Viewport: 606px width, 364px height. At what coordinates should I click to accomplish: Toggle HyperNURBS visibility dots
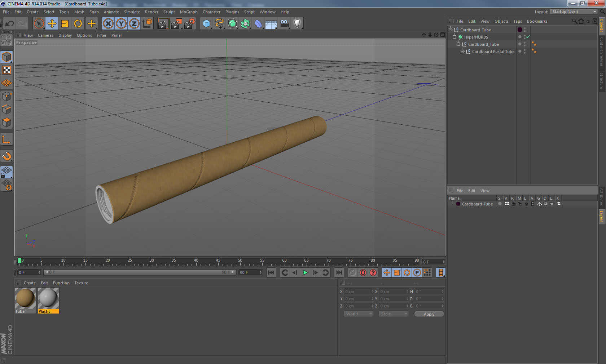click(524, 37)
